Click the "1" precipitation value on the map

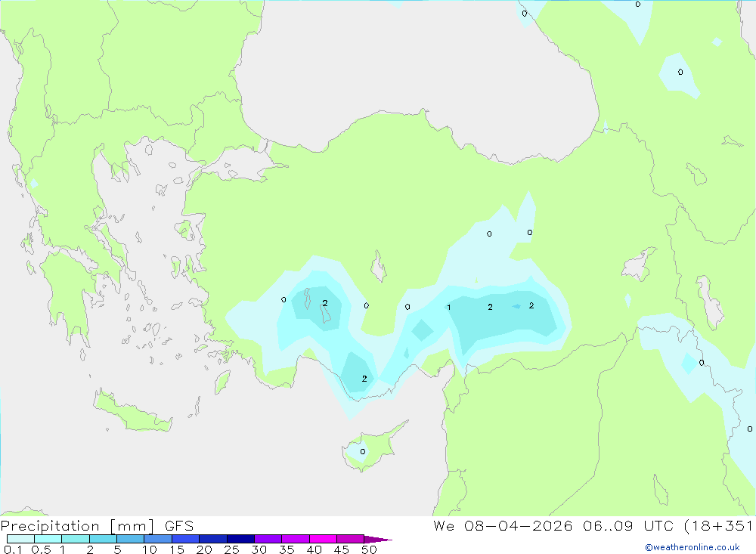[x=449, y=308]
